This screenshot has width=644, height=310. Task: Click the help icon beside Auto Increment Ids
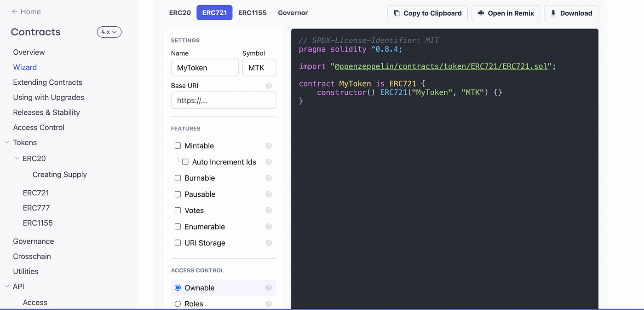coord(269,162)
